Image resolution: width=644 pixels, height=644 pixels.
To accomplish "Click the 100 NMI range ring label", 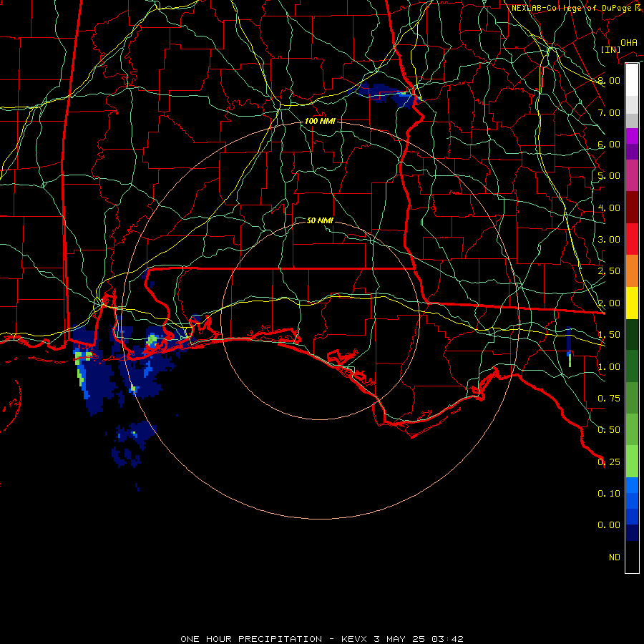I will coord(320,121).
